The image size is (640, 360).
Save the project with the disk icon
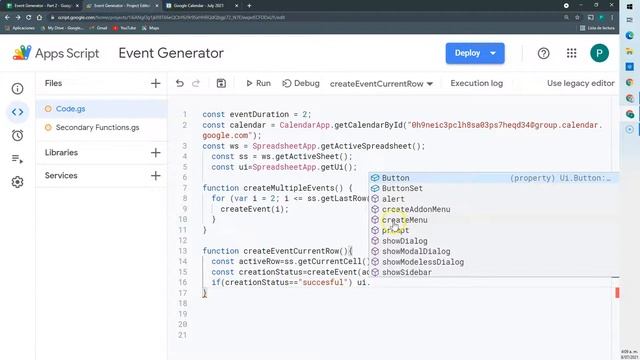pos(221,83)
